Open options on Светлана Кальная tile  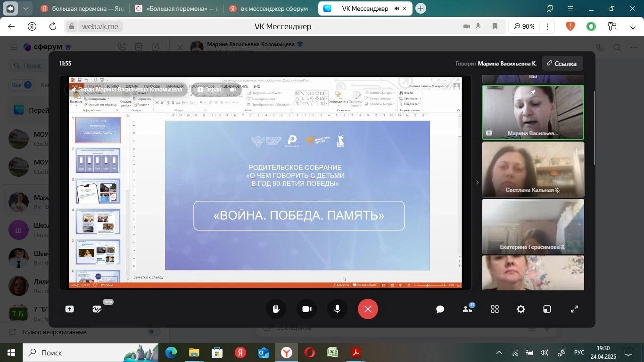point(577,151)
